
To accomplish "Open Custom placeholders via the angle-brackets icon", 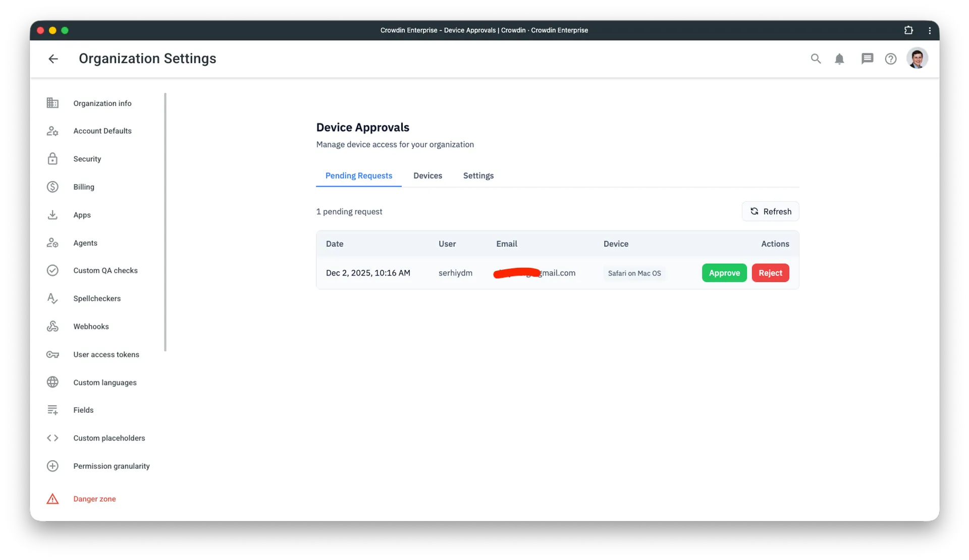I will (x=52, y=438).
